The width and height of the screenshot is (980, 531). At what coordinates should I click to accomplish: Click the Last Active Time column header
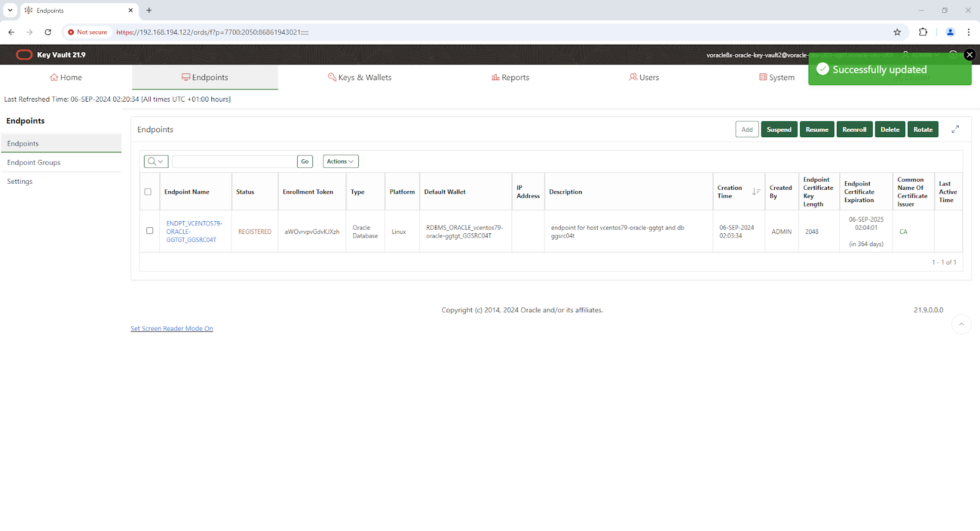[x=948, y=192]
